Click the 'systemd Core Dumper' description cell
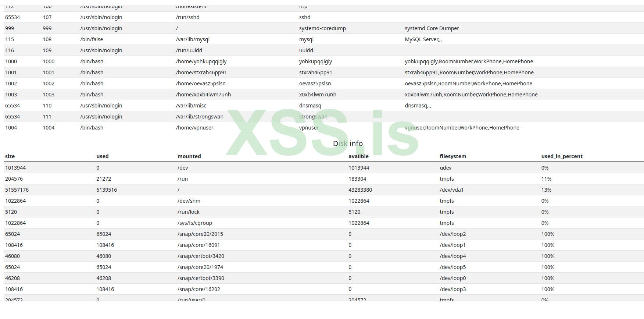 pyautogui.click(x=432, y=28)
